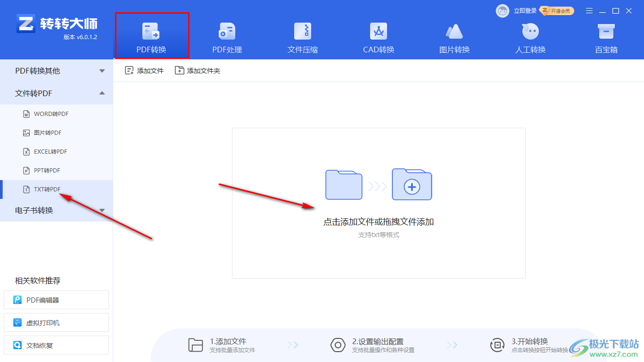Click the 电子书转换 section label

[34, 210]
